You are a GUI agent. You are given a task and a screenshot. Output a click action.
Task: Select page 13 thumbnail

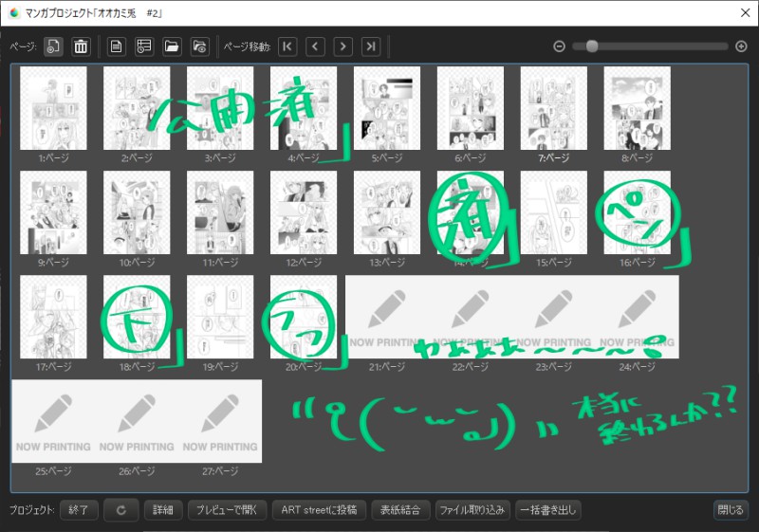[387, 212]
